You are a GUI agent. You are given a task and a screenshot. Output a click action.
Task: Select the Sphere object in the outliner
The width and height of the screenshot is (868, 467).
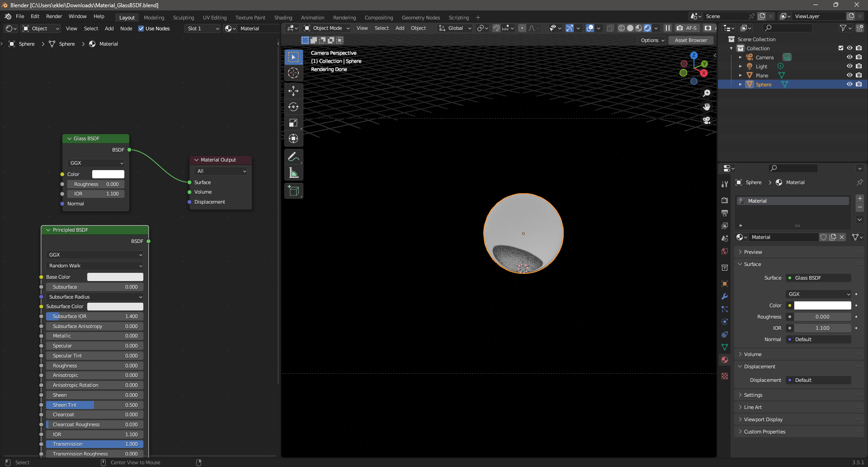click(x=764, y=84)
